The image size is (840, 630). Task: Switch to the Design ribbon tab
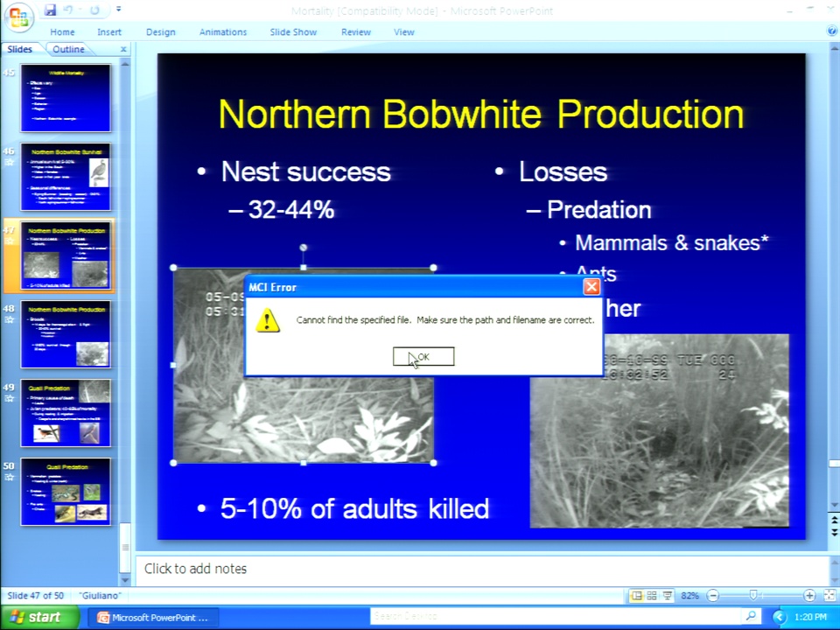pyautogui.click(x=161, y=32)
